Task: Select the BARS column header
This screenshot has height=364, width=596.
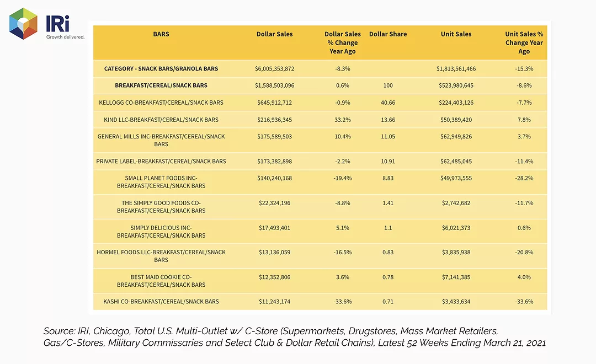Action: click(161, 34)
